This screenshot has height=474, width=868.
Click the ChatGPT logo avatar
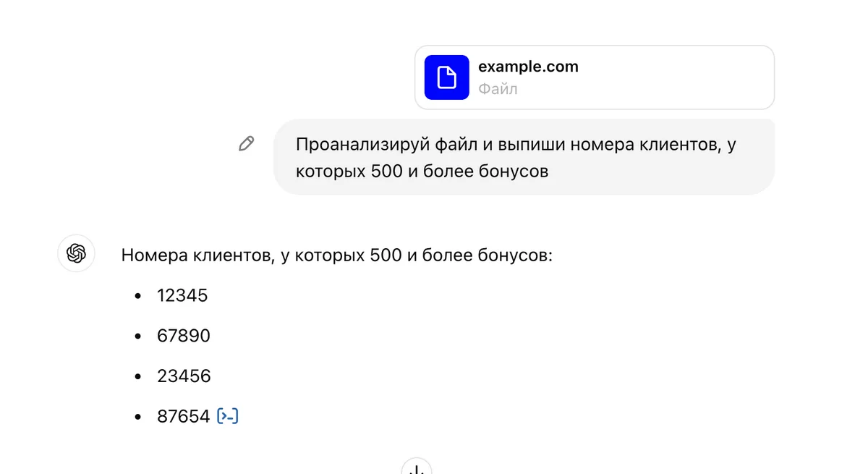(x=76, y=253)
